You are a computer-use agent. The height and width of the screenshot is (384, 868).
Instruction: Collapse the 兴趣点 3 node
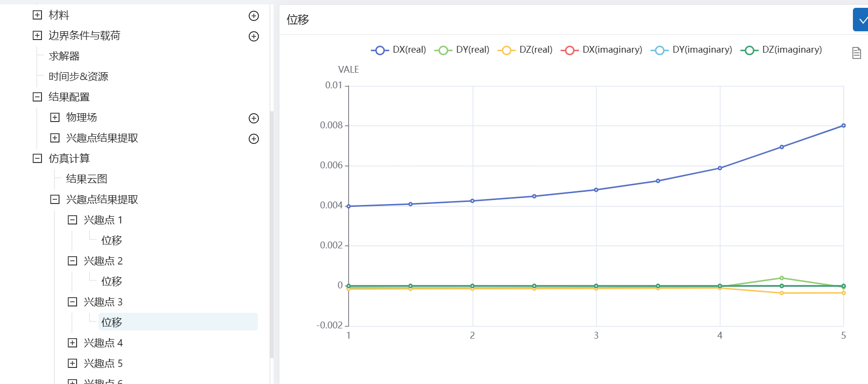73,302
